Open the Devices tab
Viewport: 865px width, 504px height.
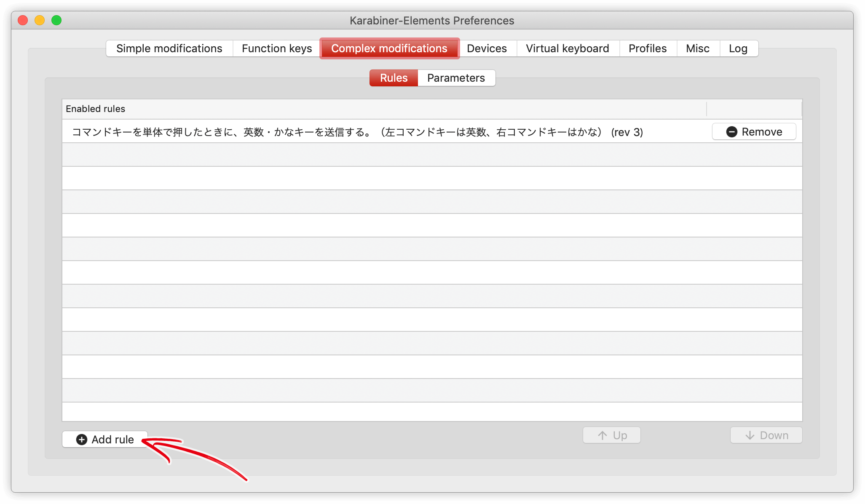487,48
